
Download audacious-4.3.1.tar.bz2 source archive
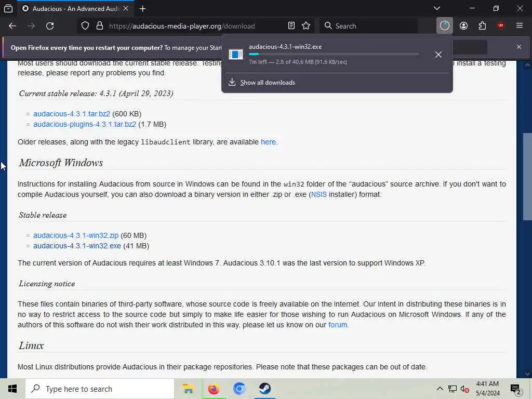(x=72, y=114)
